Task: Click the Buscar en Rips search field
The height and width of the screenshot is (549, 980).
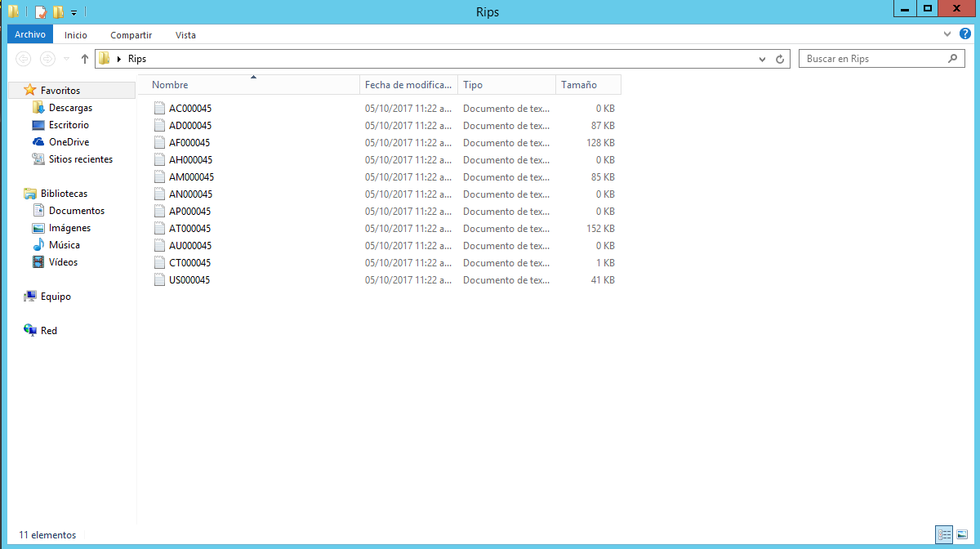Action: [x=874, y=59]
